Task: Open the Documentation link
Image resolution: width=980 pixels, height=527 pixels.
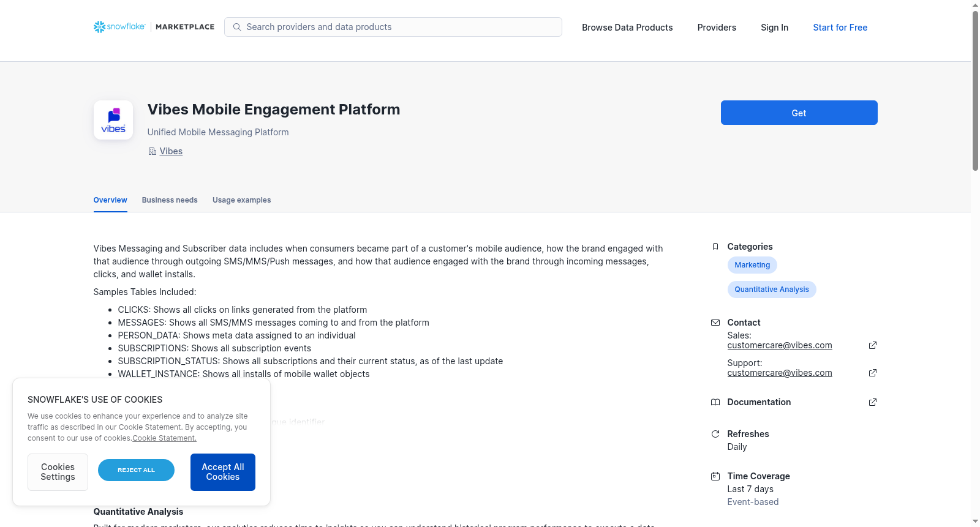Action: point(759,402)
